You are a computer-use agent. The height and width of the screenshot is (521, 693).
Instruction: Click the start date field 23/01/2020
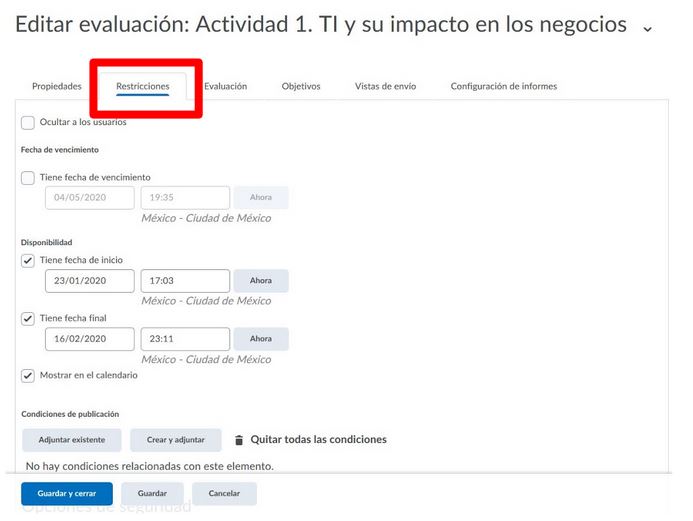[89, 281]
